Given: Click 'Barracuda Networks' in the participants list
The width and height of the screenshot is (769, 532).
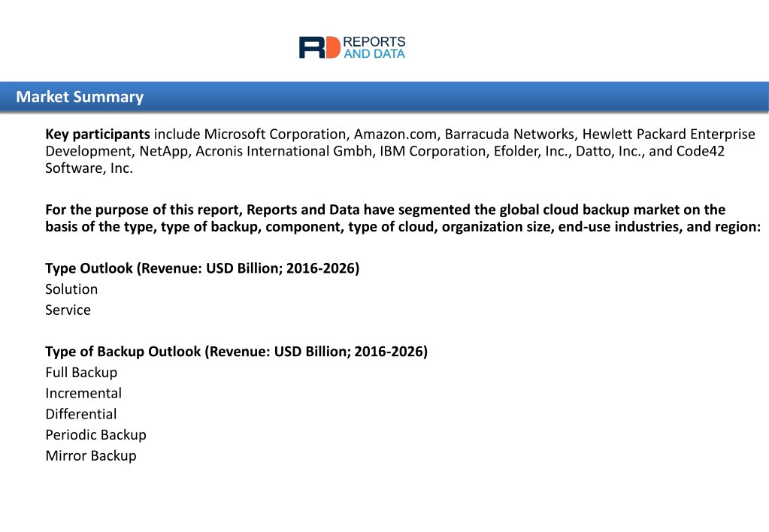Looking at the screenshot, I should 510,135.
